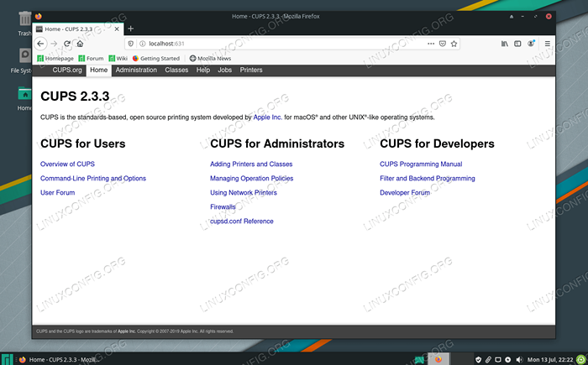The image size is (588, 365).
Task: Bookmark this page with the star
Action: tap(454, 44)
